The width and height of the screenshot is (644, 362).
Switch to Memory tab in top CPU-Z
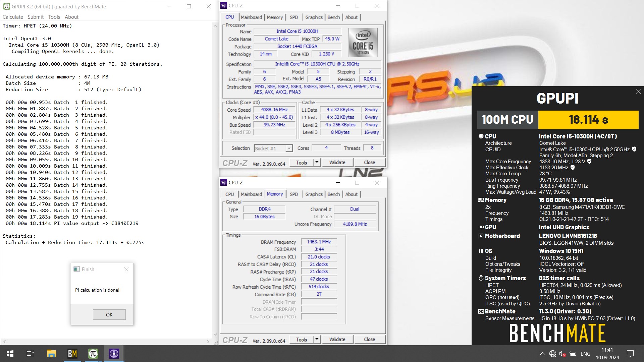(x=275, y=17)
